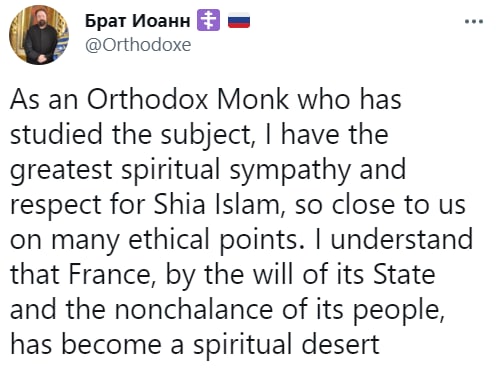Screen dimensions: 496x372
Task: Open the three-dot more options menu
Action: click(474, 22)
